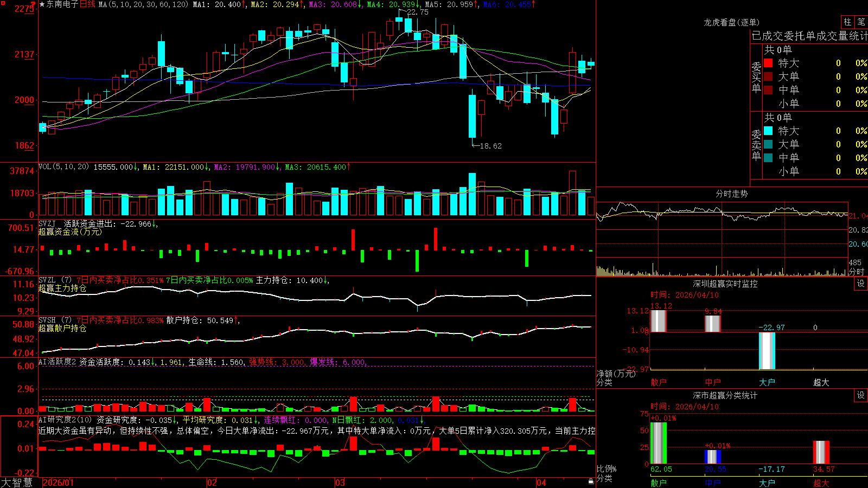Click the blue 中户 bar in 深市超赢分类统计
This screenshot has width=868, height=488.
click(713, 457)
